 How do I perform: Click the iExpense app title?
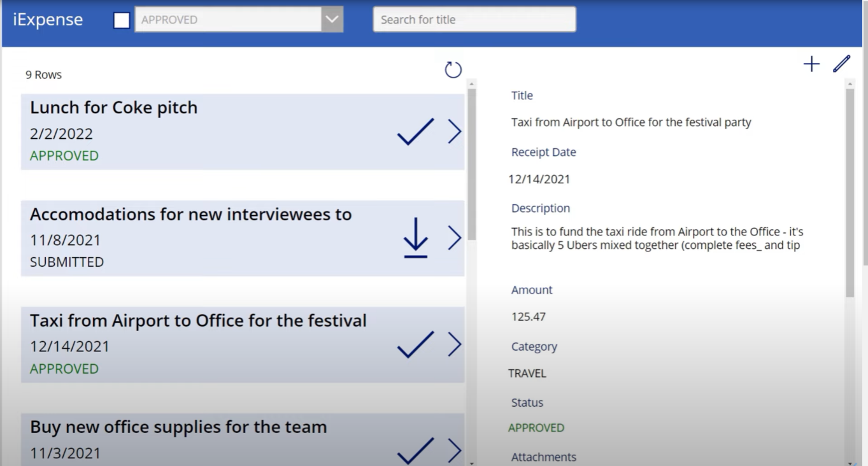(48, 20)
